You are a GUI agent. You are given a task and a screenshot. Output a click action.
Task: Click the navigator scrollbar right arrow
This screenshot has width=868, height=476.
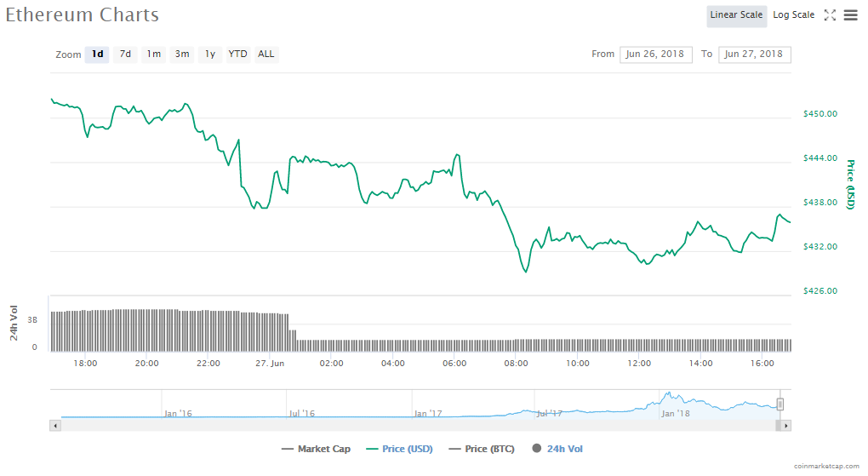[x=786, y=425]
